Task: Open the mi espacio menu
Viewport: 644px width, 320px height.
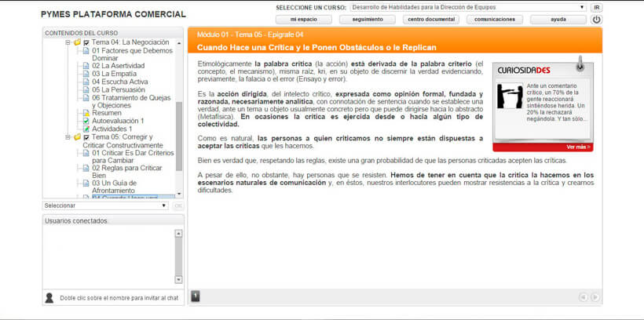Action: coord(303,20)
